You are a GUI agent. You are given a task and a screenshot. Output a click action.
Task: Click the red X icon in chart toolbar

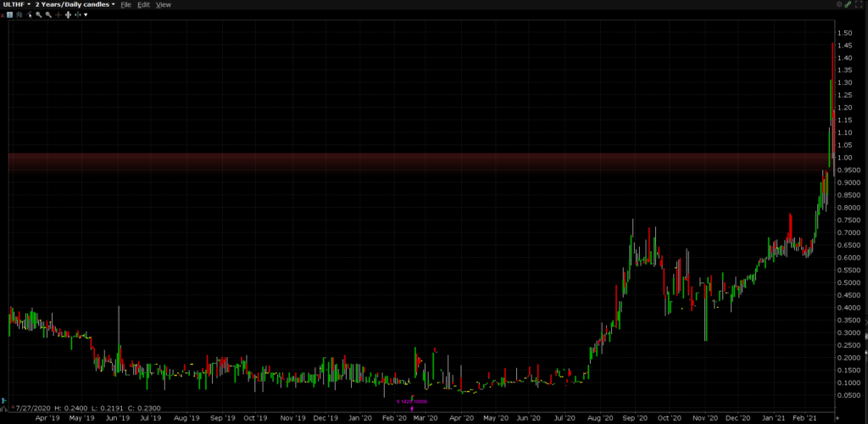(3, 15)
